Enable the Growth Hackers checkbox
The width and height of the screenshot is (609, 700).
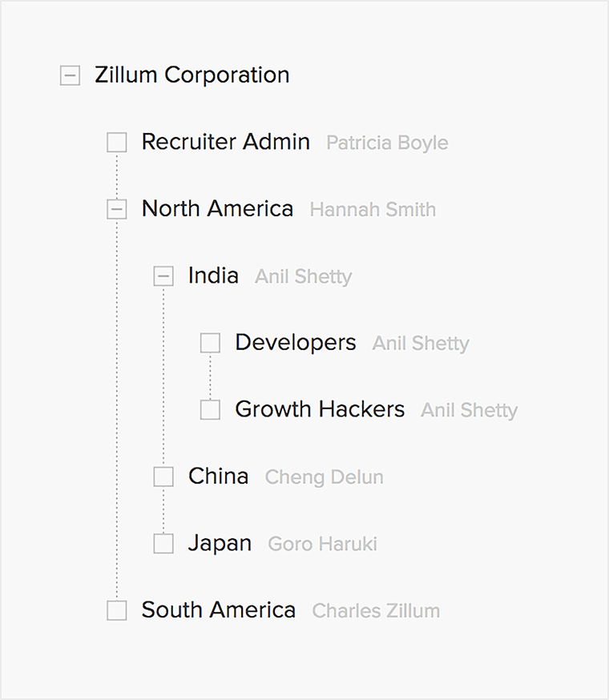pyautogui.click(x=210, y=410)
